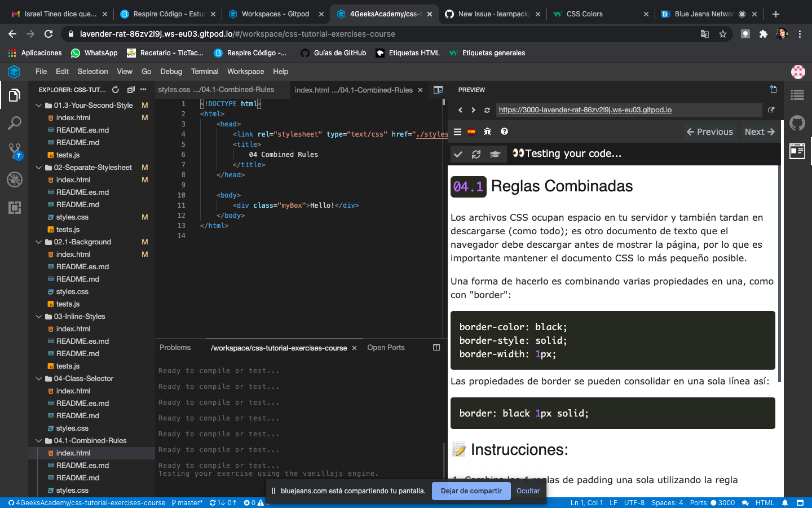Select the master branch indicator in status bar
Screen dimensions: 812x508
pos(187,502)
